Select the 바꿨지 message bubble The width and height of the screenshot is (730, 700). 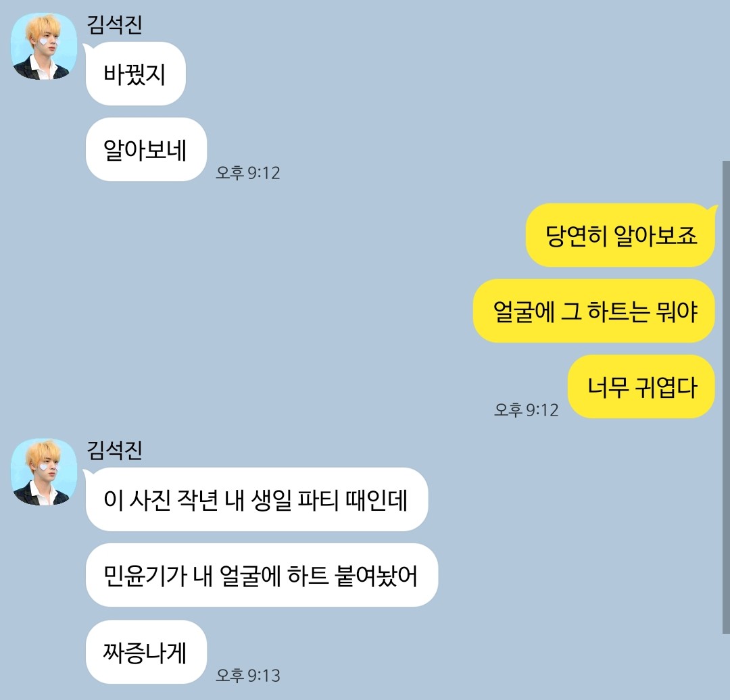pos(135,74)
